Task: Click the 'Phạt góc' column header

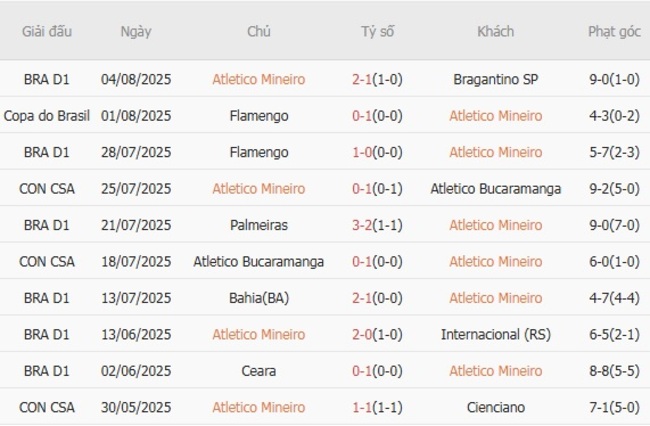Action: 614,31
